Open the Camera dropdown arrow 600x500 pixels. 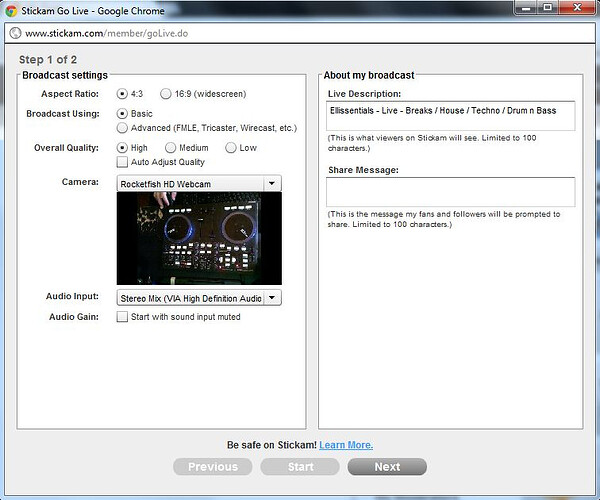point(272,184)
